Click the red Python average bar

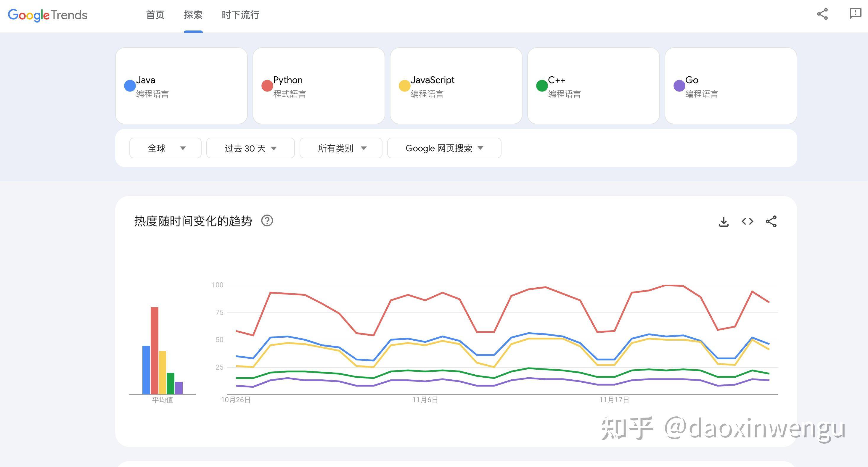154,350
